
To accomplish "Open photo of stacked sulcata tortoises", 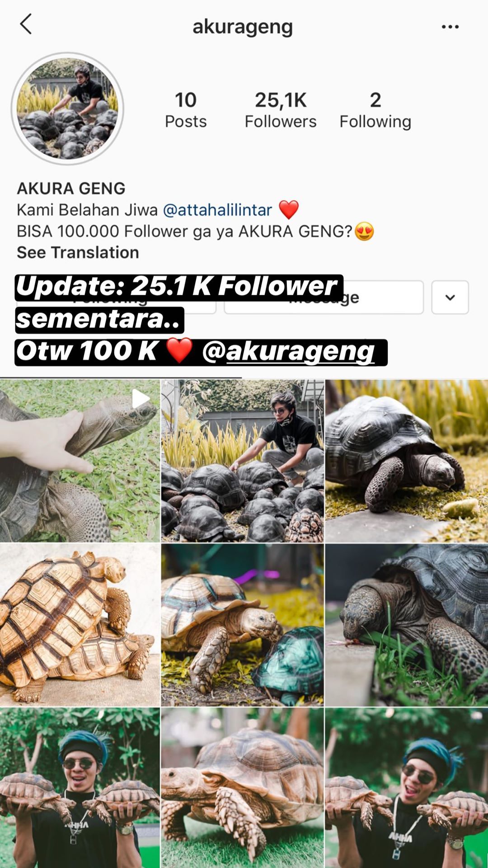I will pyautogui.click(x=80, y=625).
